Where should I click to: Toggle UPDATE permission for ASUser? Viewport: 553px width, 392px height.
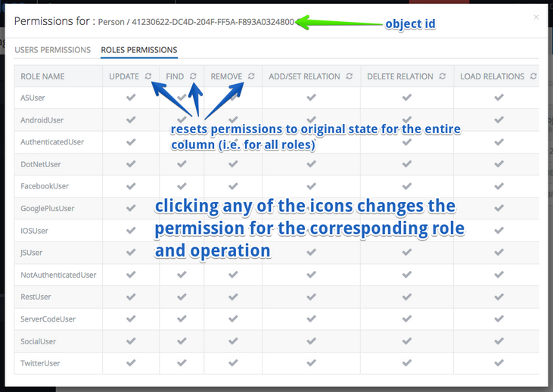tap(131, 98)
